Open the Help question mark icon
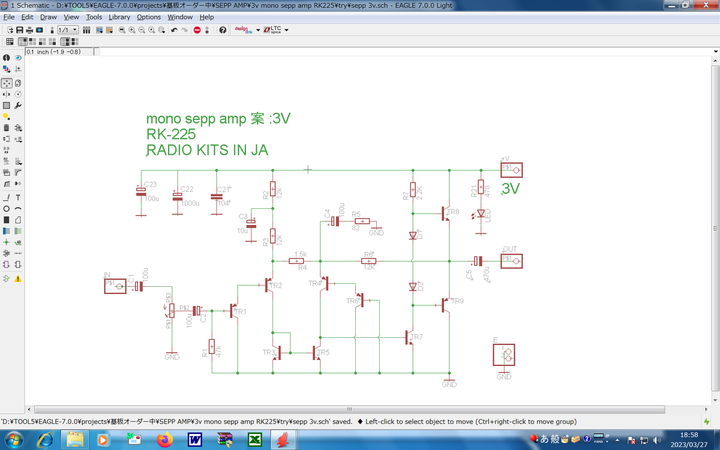The width and height of the screenshot is (720, 450). (222, 30)
